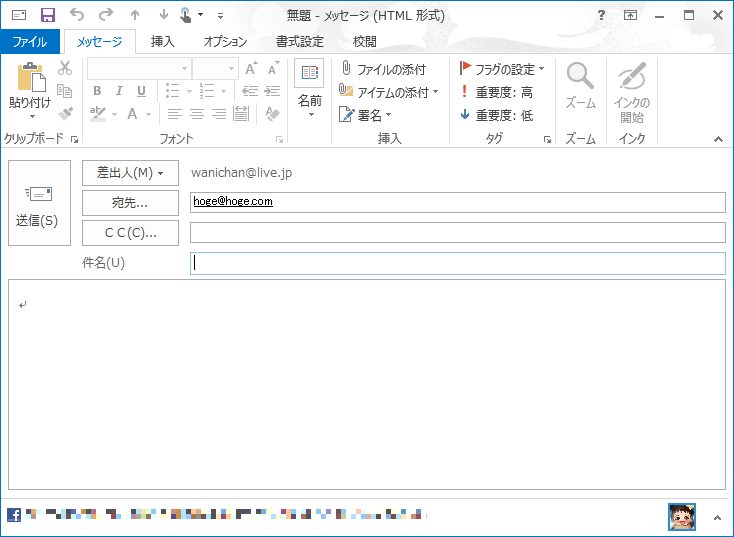Open the Customize Quick Access Toolbar dropdown
734x537 pixels.
point(220,16)
